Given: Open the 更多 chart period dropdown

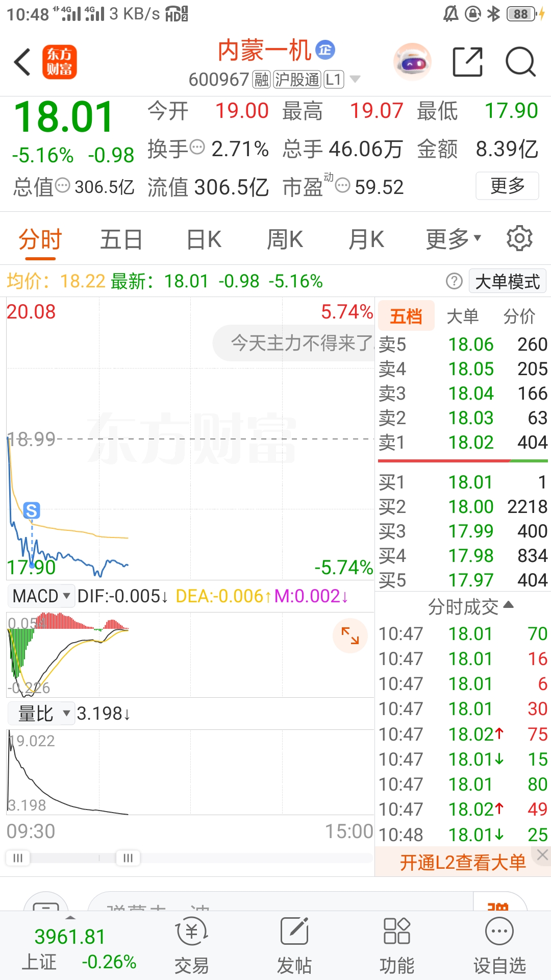Looking at the screenshot, I should coord(454,238).
